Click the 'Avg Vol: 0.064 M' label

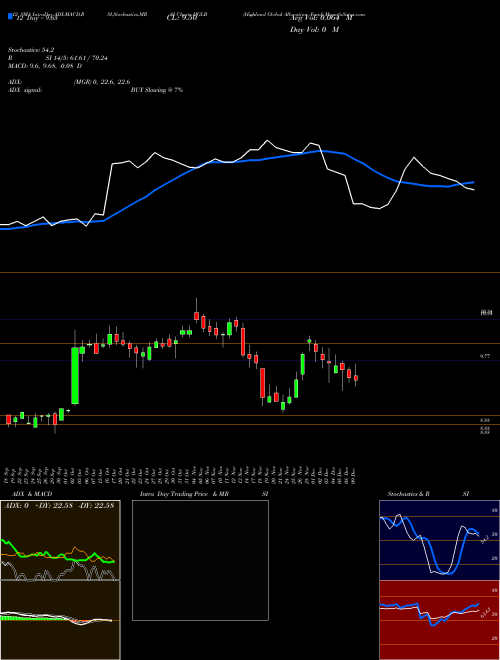[320, 18]
